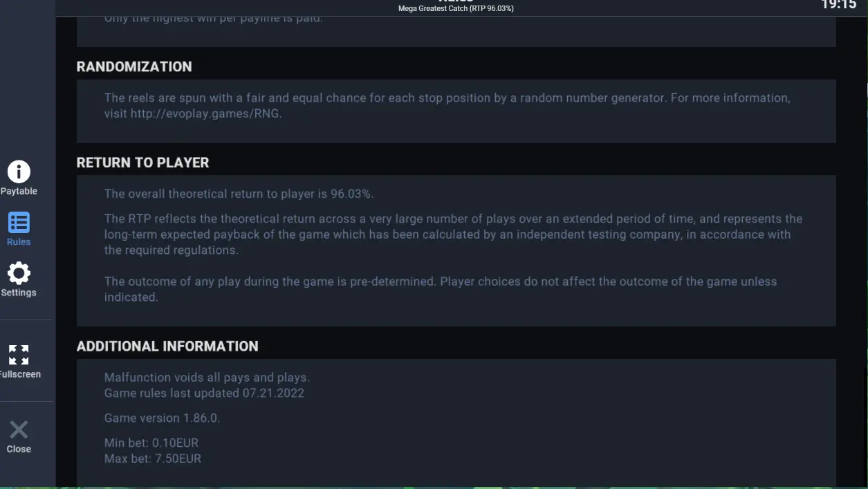The height and width of the screenshot is (489, 868).
Task: Click the Min bet 0.10EUR text
Action: 151,443
